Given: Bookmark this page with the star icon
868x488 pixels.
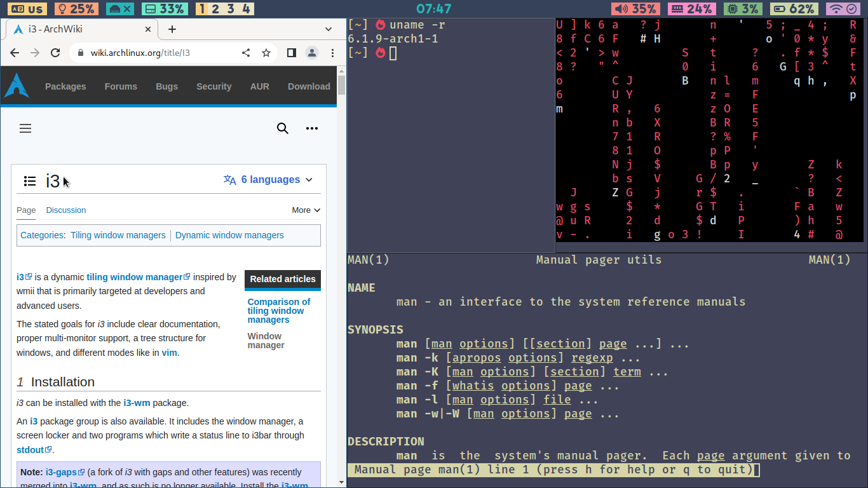Looking at the screenshot, I should [x=266, y=53].
